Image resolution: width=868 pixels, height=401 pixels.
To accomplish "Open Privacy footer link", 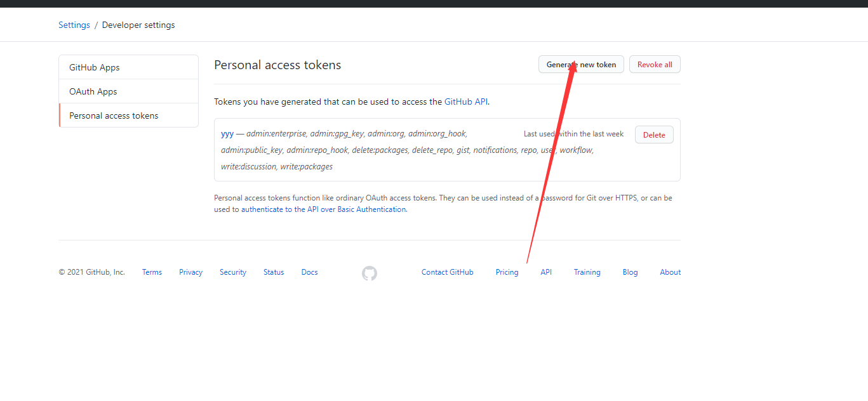I will pos(190,272).
